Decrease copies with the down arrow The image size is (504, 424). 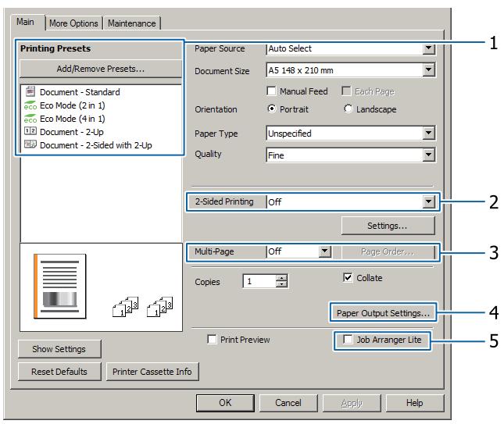click(281, 284)
